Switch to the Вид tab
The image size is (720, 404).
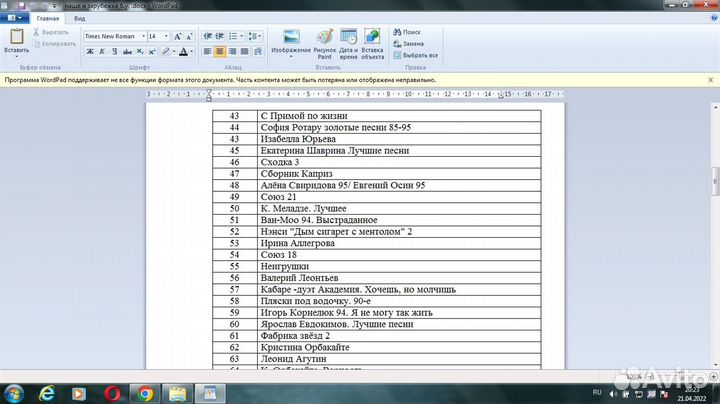tap(79, 18)
